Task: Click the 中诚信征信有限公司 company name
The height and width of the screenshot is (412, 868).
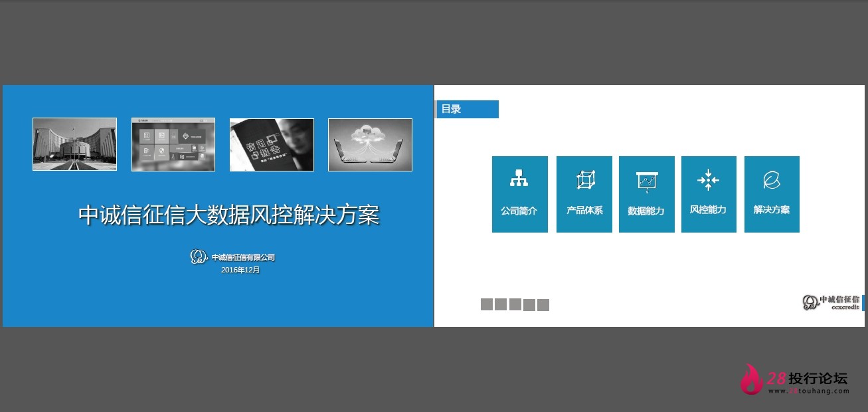Action: (x=243, y=257)
